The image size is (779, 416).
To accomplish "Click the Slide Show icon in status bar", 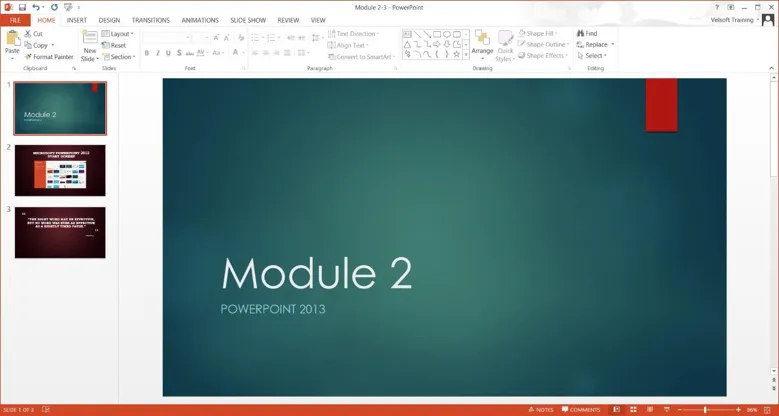I will point(667,410).
